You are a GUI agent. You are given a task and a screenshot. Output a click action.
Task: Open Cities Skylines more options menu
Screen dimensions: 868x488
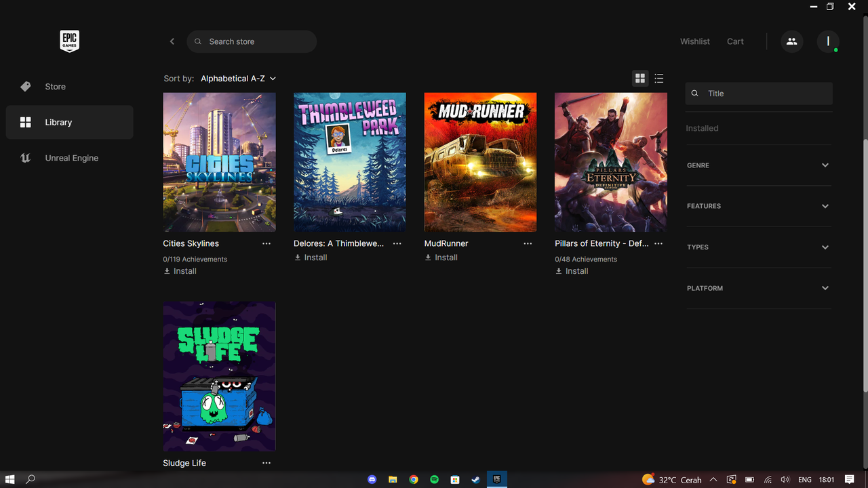click(267, 243)
